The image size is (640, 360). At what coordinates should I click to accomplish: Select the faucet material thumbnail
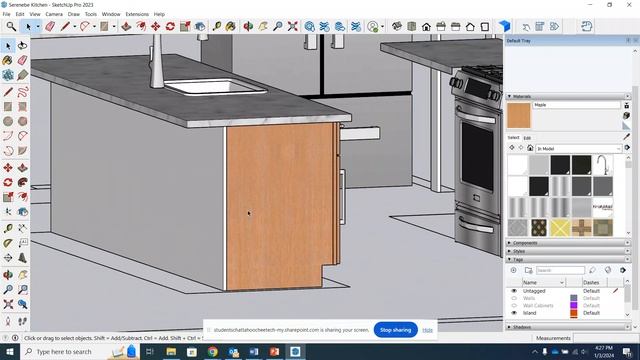602,164
